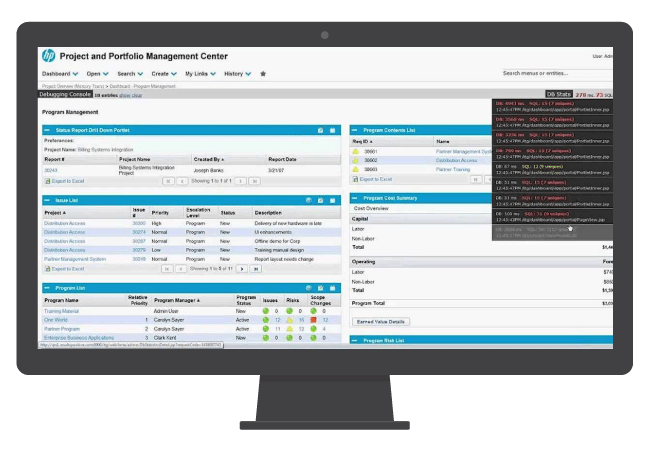Click the DB Stats tab
This screenshot has width=650, height=450.
coord(558,94)
